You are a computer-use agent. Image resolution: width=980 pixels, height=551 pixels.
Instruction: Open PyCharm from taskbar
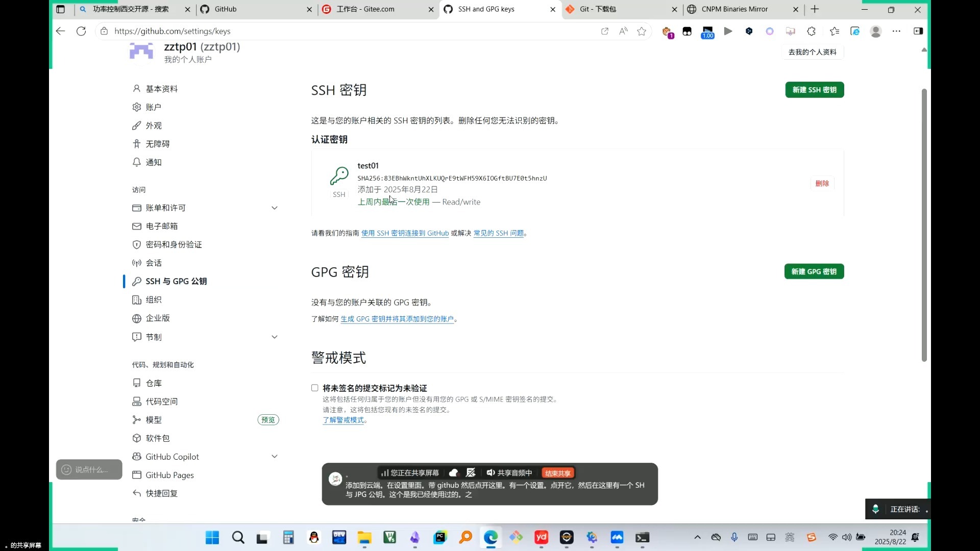[440, 537]
